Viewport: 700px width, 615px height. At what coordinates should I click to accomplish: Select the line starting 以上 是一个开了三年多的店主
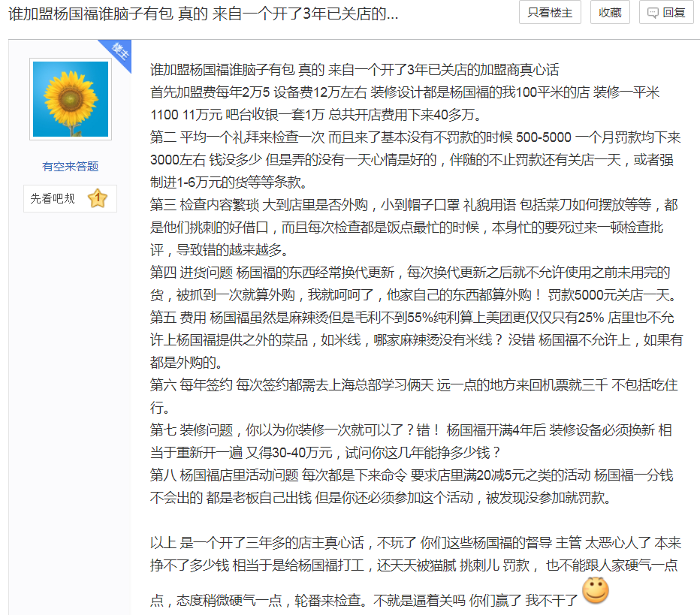415,543
